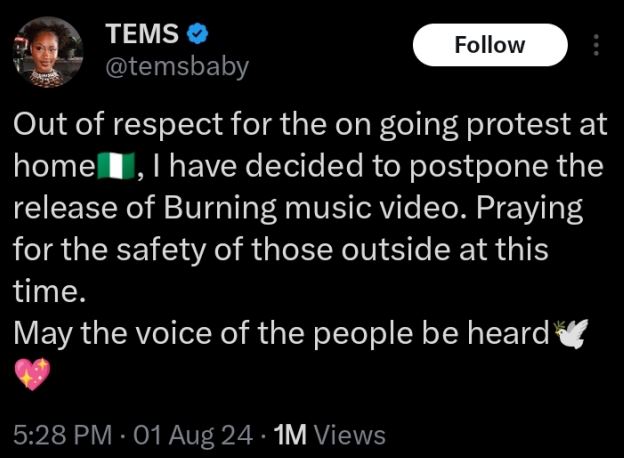624x458 pixels.
Task: View the 1M Views count
Action: [x=329, y=435]
